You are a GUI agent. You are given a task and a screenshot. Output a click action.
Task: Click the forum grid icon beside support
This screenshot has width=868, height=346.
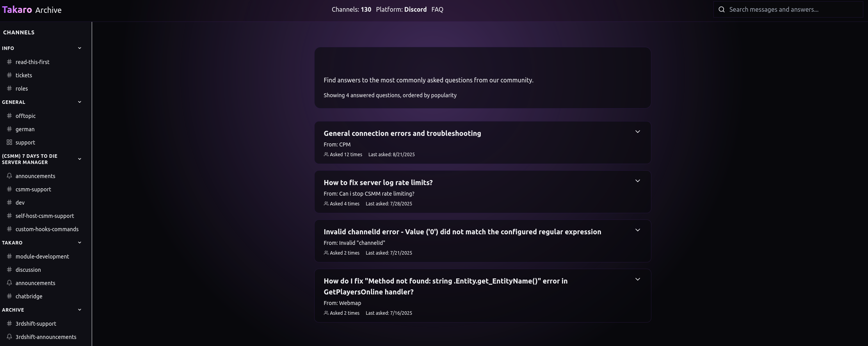tap(9, 142)
